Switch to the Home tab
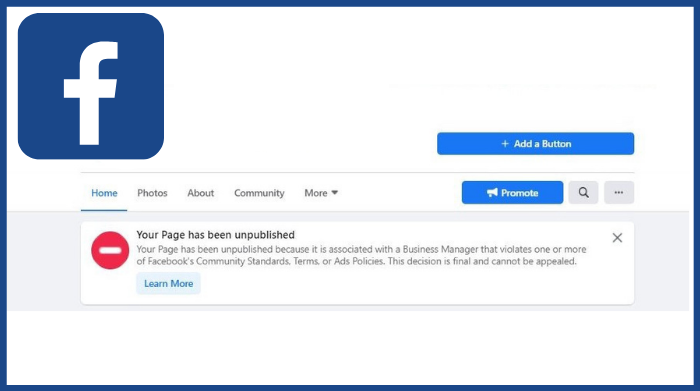 click(104, 193)
